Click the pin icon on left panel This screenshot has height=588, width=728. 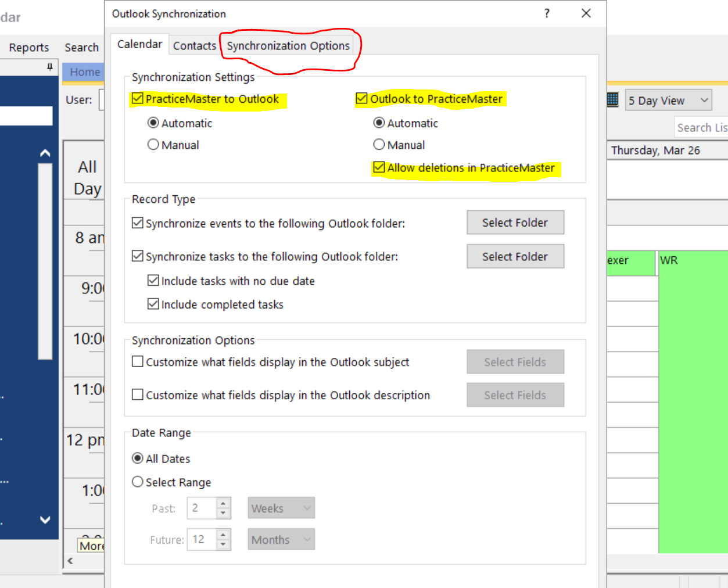(50, 67)
